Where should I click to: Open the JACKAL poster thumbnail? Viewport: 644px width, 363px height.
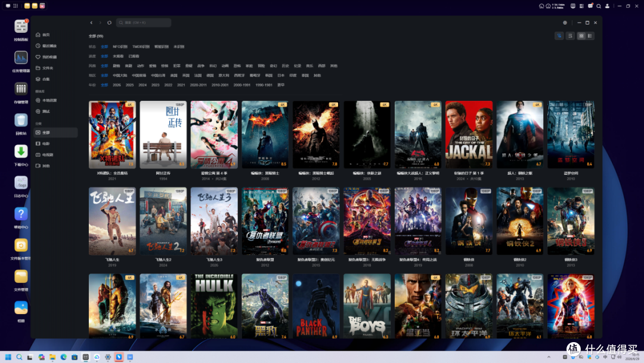(469, 134)
